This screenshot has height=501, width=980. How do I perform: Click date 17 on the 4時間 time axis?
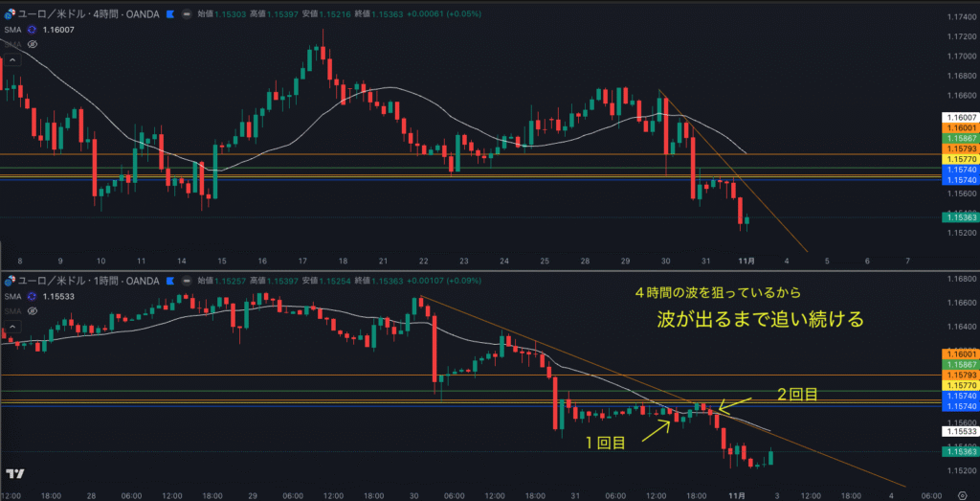tap(302, 261)
